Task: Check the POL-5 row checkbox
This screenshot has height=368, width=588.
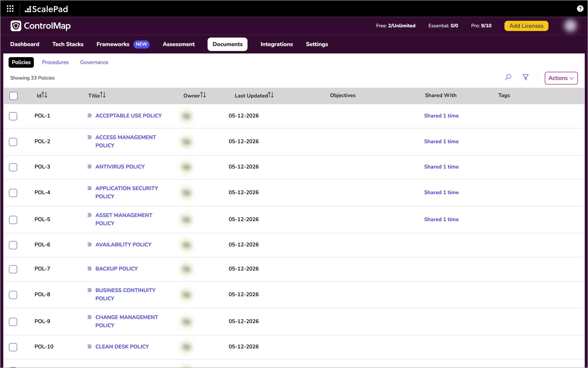Action: (x=13, y=220)
